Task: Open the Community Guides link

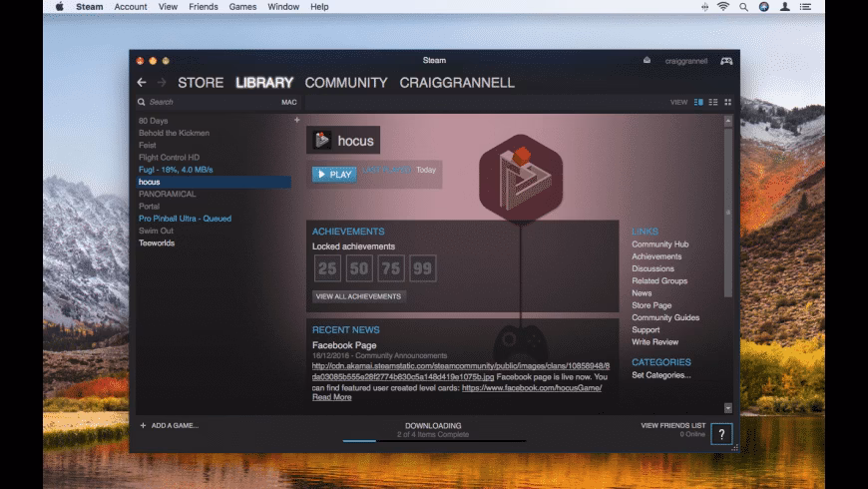Action: pyautogui.click(x=665, y=317)
